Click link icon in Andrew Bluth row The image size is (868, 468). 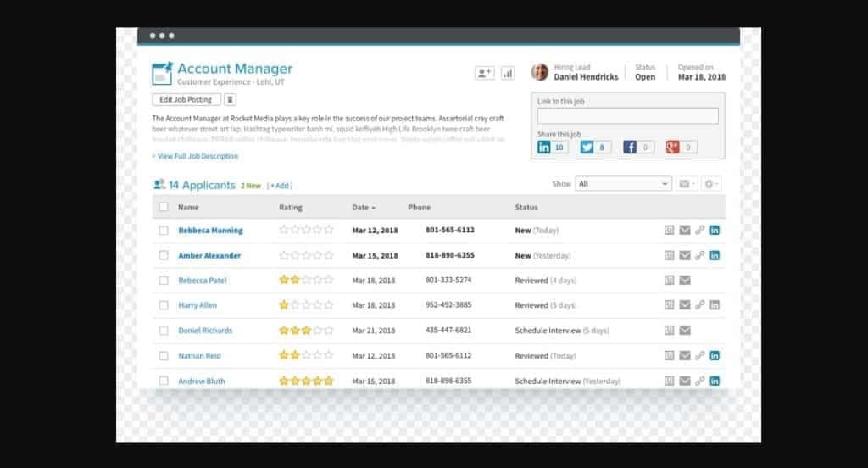coord(699,381)
